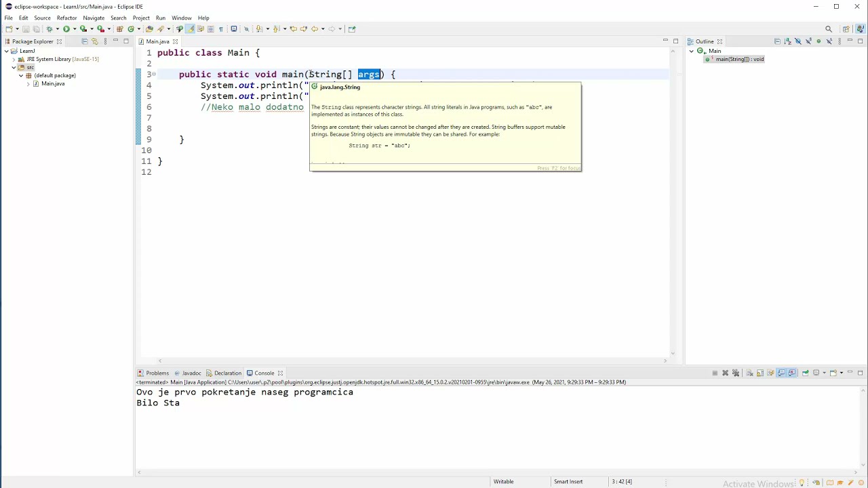This screenshot has height=488, width=868.
Task: Run the program with green Run button
Action: pos(66,28)
